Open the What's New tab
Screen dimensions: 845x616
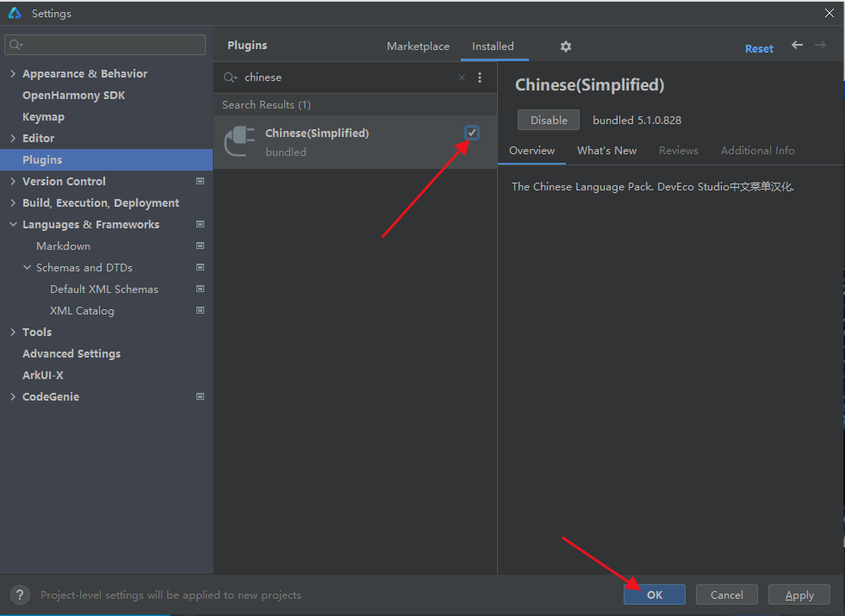[606, 151]
